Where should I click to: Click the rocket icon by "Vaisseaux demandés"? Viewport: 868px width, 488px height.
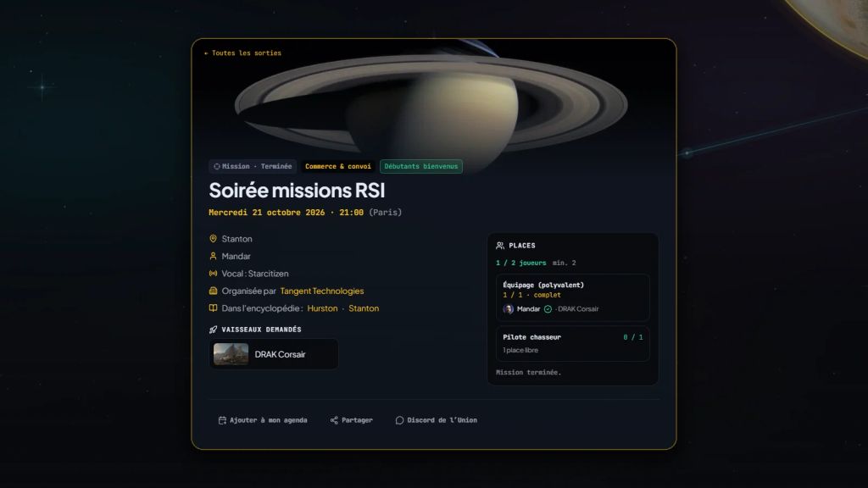[213, 330]
